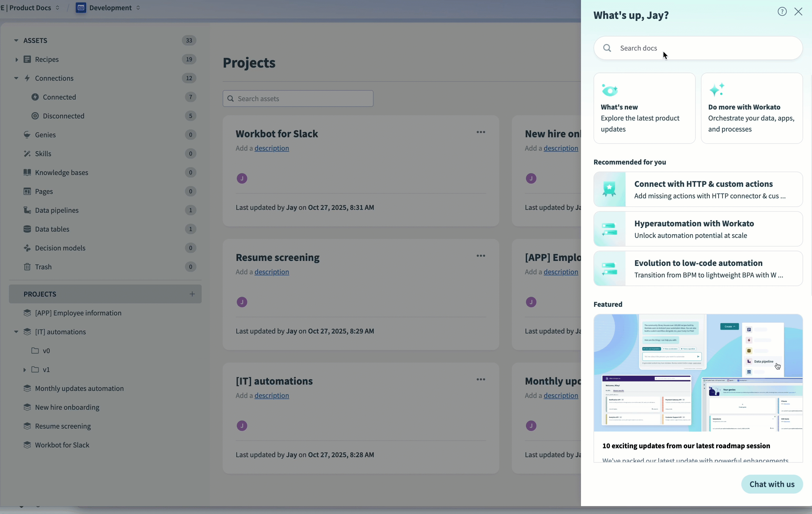The height and width of the screenshot is (514, 812).
Task: Open Decision models in sidebar
Action: click(60, 248)
